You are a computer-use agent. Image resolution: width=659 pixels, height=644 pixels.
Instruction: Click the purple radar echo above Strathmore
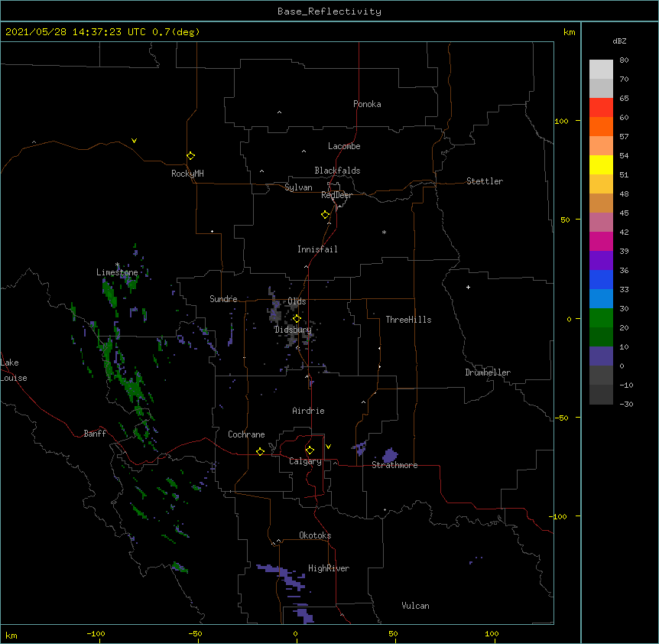390,455
